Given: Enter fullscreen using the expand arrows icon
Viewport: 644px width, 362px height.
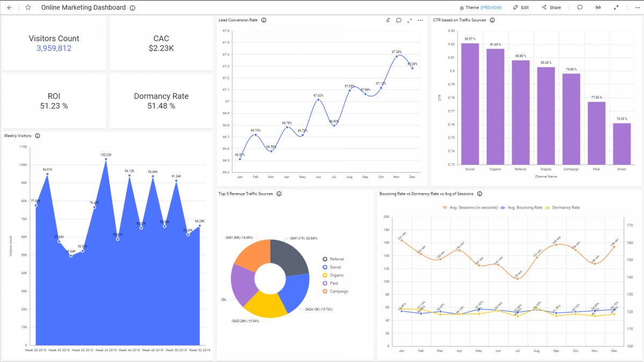Looking at the screenshot, I should [x=617, y=7].
